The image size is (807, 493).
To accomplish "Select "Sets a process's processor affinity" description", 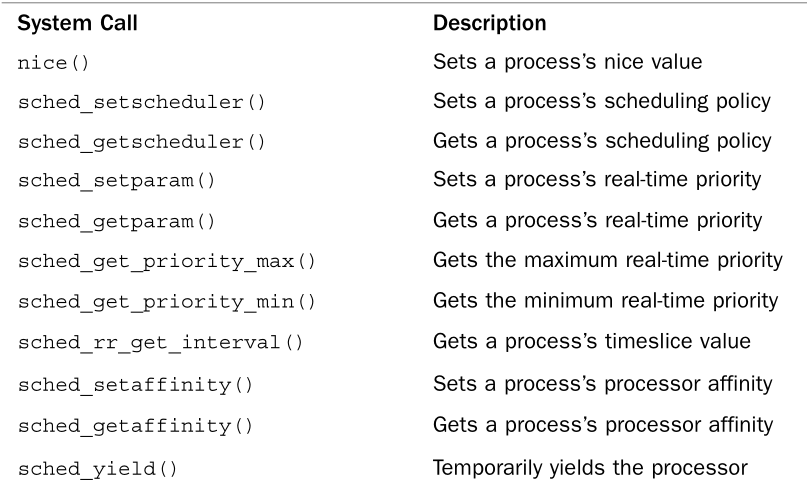I will (x=601, y=384).
